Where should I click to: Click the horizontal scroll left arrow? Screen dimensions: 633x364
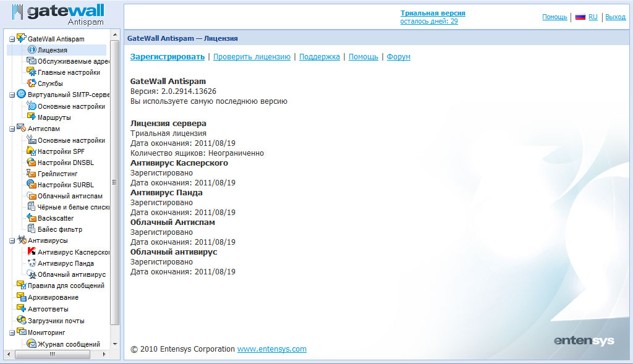[x=9, y=354]
